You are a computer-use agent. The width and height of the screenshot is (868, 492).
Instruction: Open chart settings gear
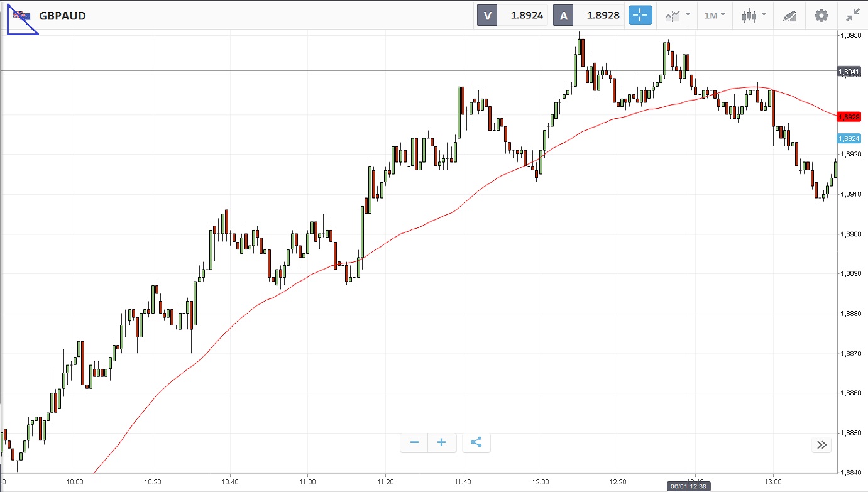pos(821,16)
